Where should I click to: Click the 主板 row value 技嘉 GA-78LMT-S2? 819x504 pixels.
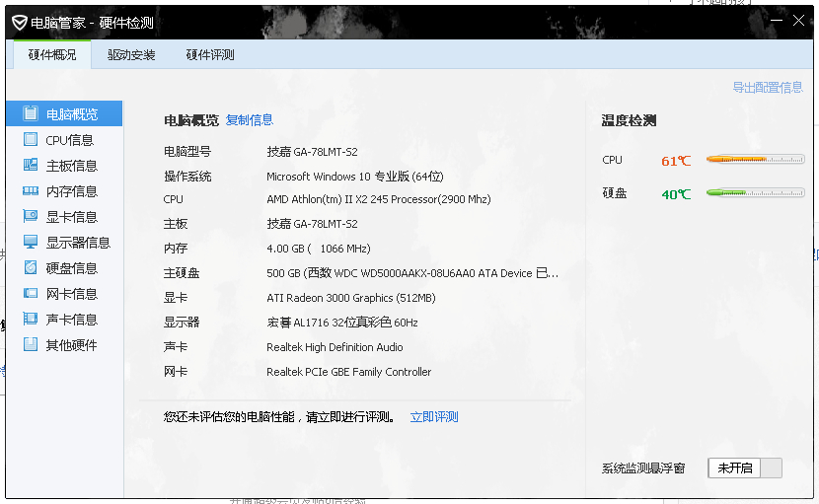click(x=313, y=224)
